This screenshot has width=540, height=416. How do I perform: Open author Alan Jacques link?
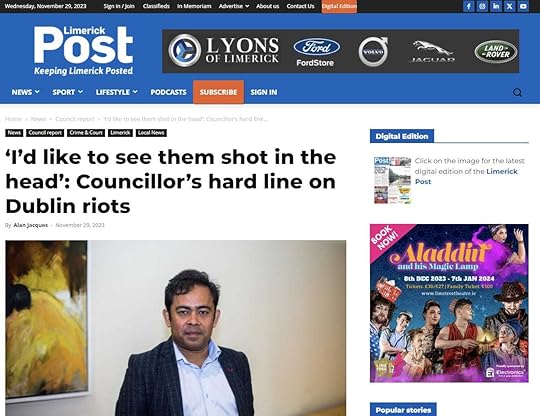pos(31,225)
